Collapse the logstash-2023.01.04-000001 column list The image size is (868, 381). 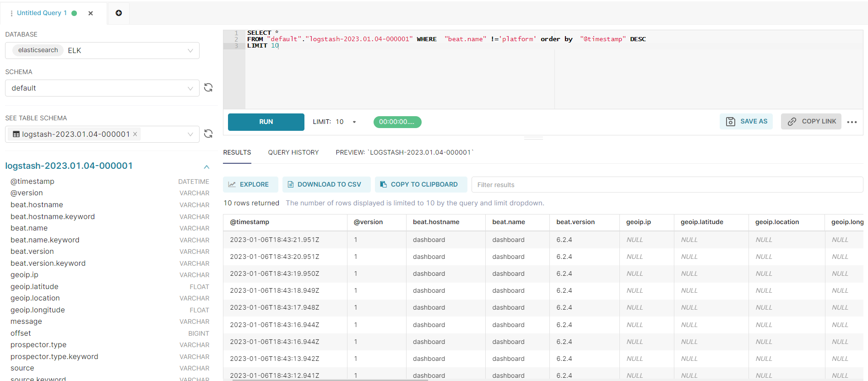click(206, 166)
